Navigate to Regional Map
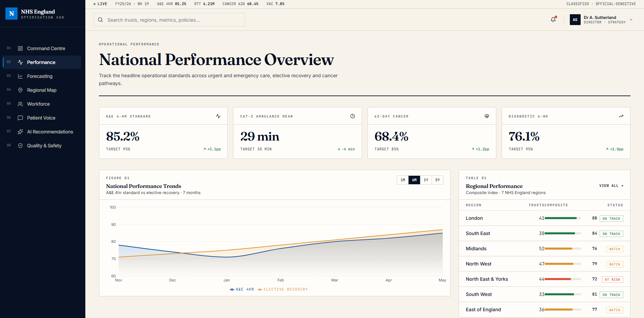The image size is (644, 318). pyautogui.click(x=42, y=90)
